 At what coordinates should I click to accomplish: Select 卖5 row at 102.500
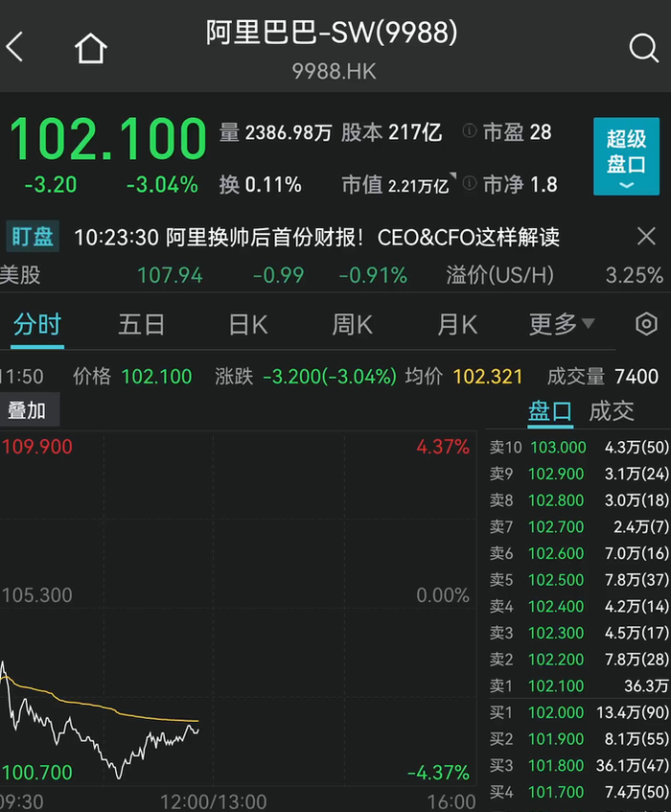pos(579,579)
